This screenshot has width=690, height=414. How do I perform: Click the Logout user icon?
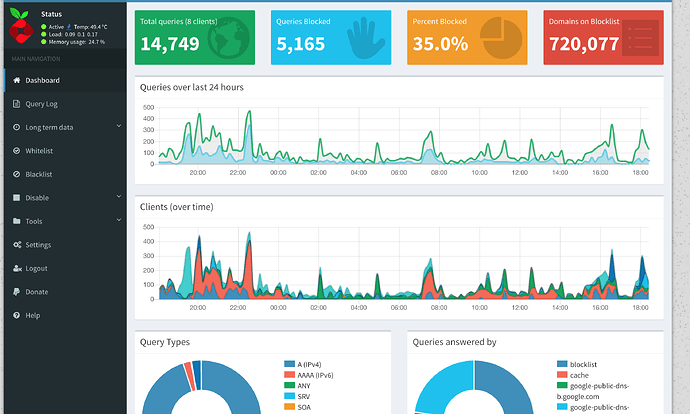click(x=17, y=268)
